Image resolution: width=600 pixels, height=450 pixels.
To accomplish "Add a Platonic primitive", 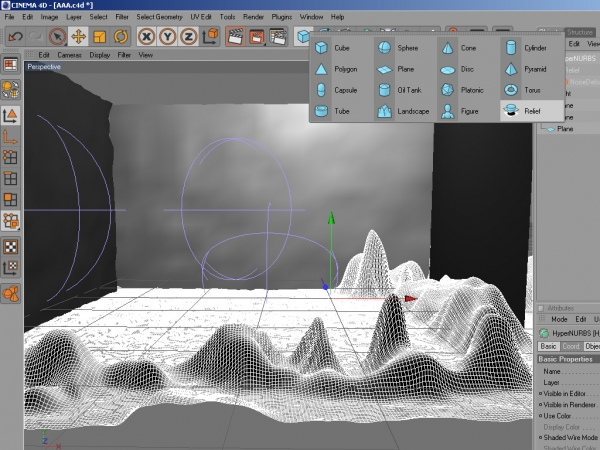I will click(468, 90).
